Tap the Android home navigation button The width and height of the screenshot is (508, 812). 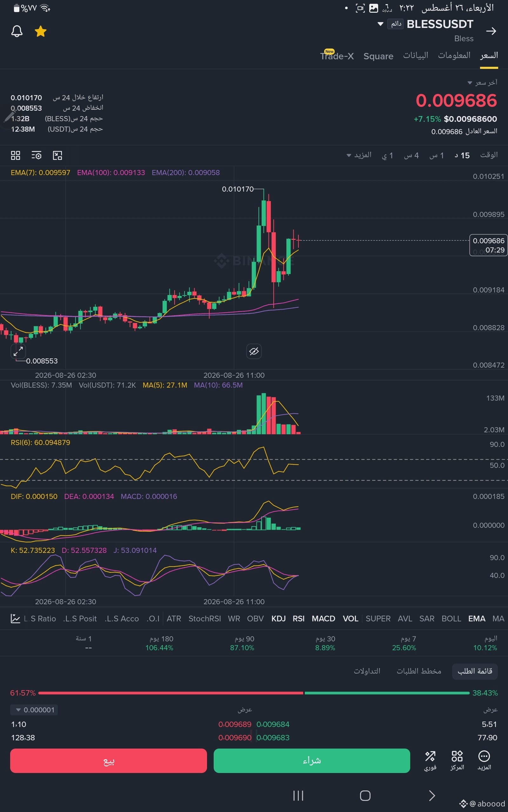pyautogui.click(x=365, y=796)
